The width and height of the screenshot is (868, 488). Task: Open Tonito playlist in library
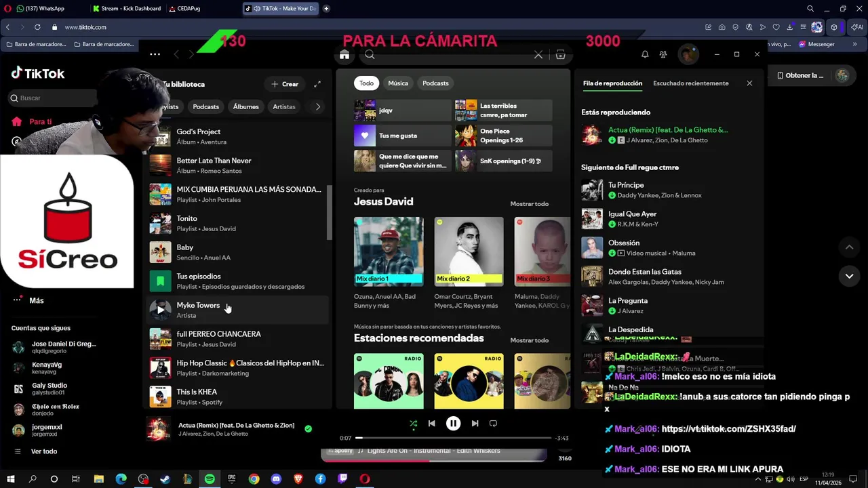pos(237,223)
